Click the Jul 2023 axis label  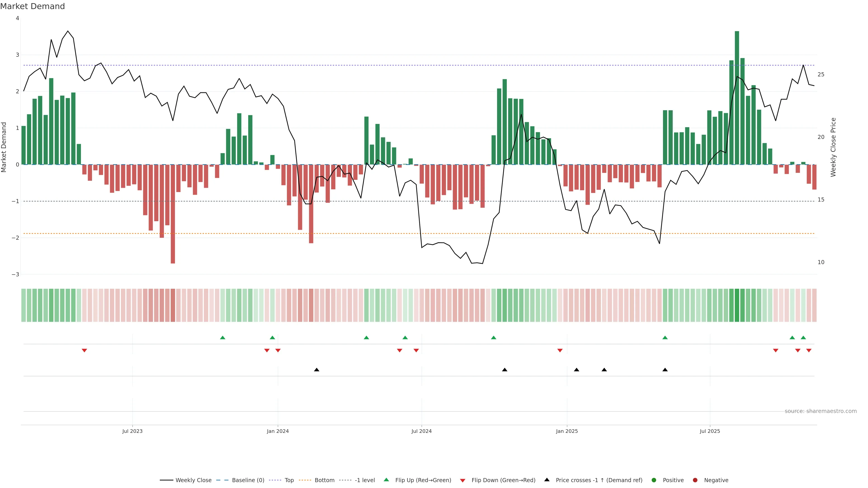(132, 431)
